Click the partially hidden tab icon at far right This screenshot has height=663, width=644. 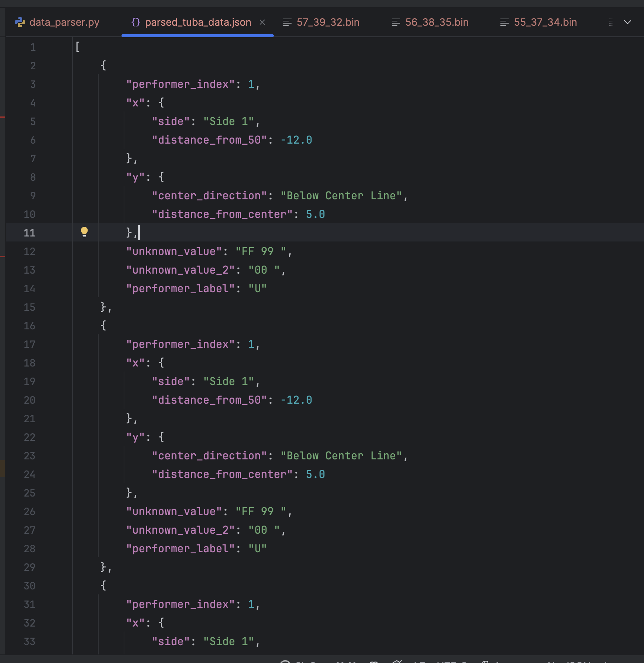611,23
